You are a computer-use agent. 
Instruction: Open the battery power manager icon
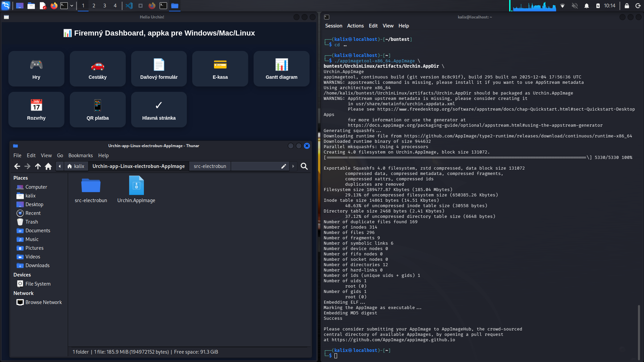(598, 6)
